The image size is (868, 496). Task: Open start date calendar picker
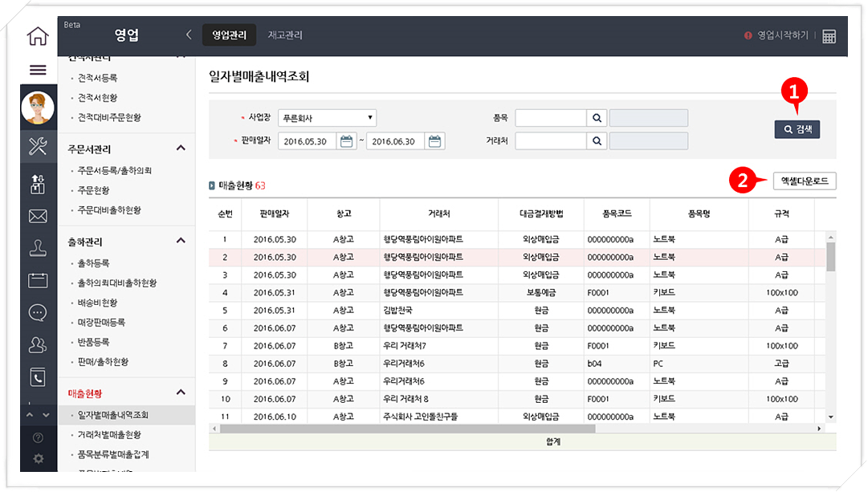347,141
